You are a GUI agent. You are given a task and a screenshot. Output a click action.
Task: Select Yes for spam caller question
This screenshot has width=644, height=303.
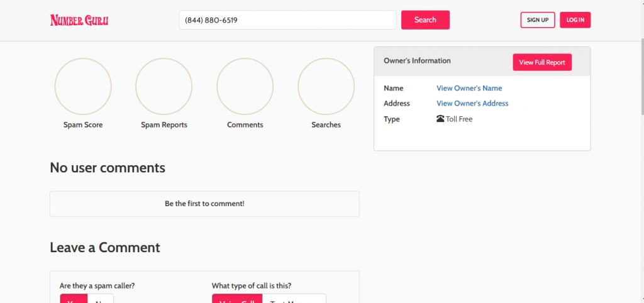74,299
